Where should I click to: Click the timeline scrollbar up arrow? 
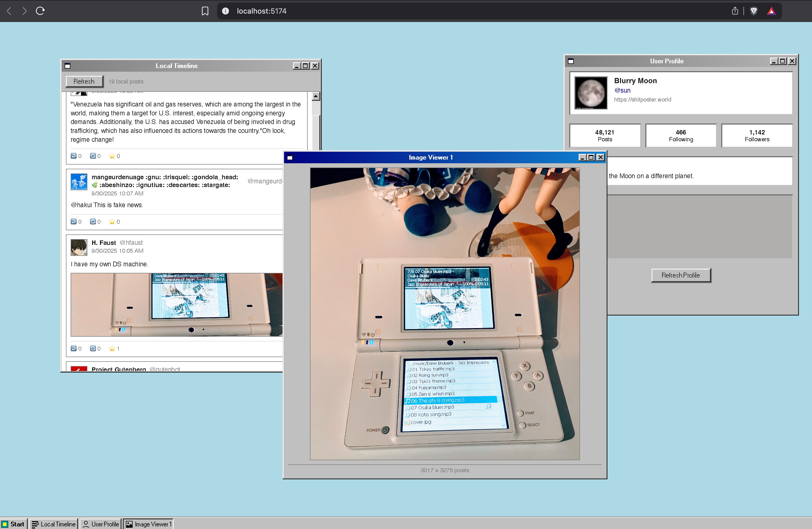click(316, 96)
